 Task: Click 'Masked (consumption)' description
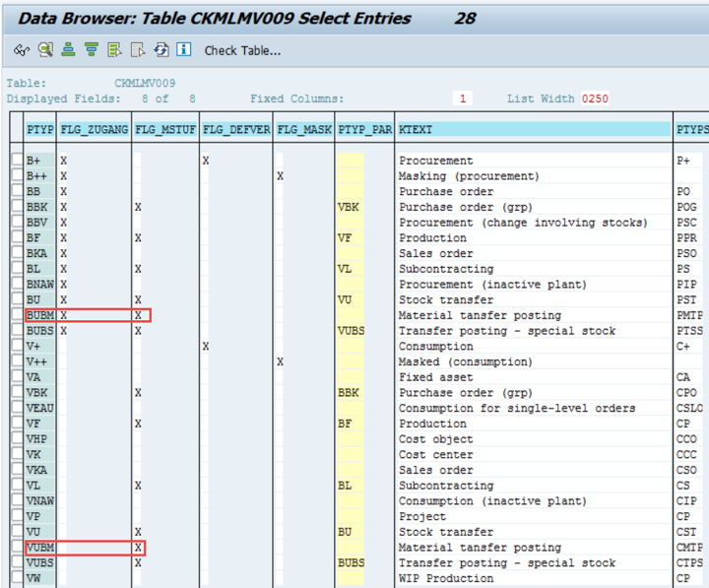(x=465, y=361)
